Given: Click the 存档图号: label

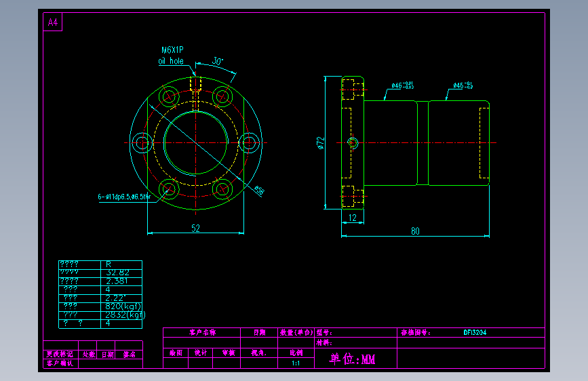Looking at the screenshot, I should point(416,332).
